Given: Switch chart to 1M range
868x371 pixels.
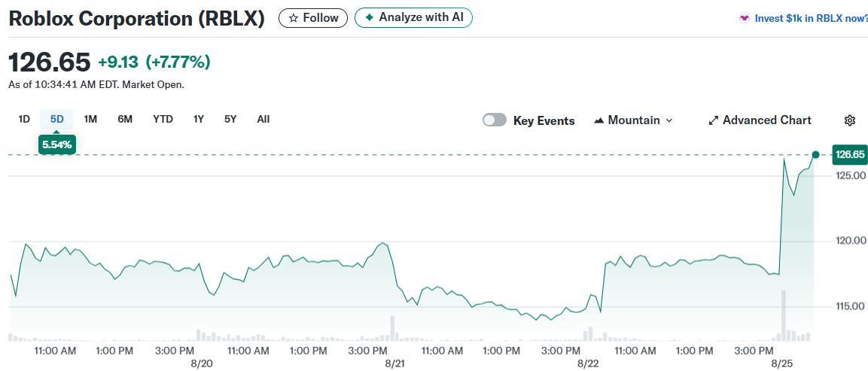Looking at the screenshot, I should [x=90, y=119].
